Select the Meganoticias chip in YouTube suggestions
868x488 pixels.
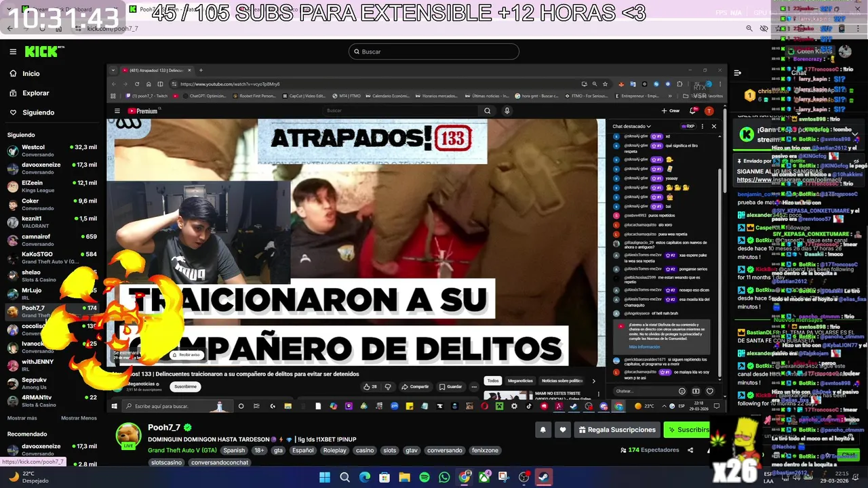point(520,381)
